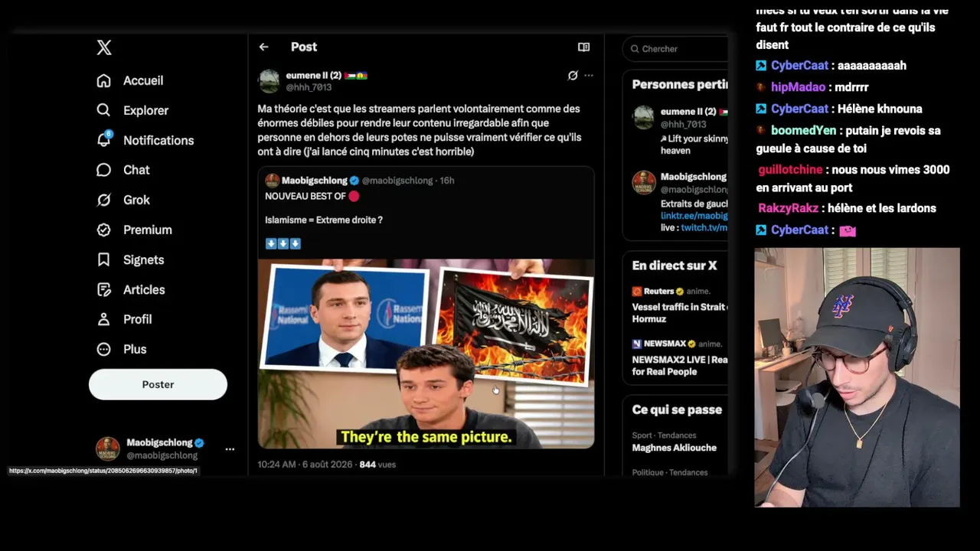Screen dimensions: 980x551
Task: Click Maobigschlong's avatar in the quoted post
Action: point(272,181)
